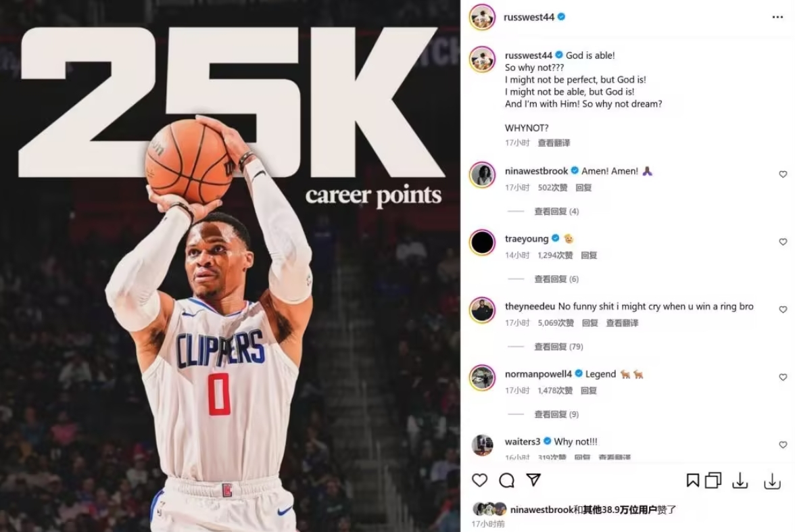Open the russwest44 profile from the header
The height and width of the screenshot is (532, 795).
point(529,18)
